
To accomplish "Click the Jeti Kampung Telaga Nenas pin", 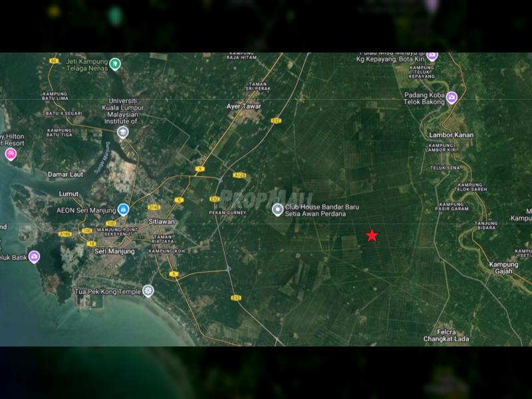I will [115, 64].
